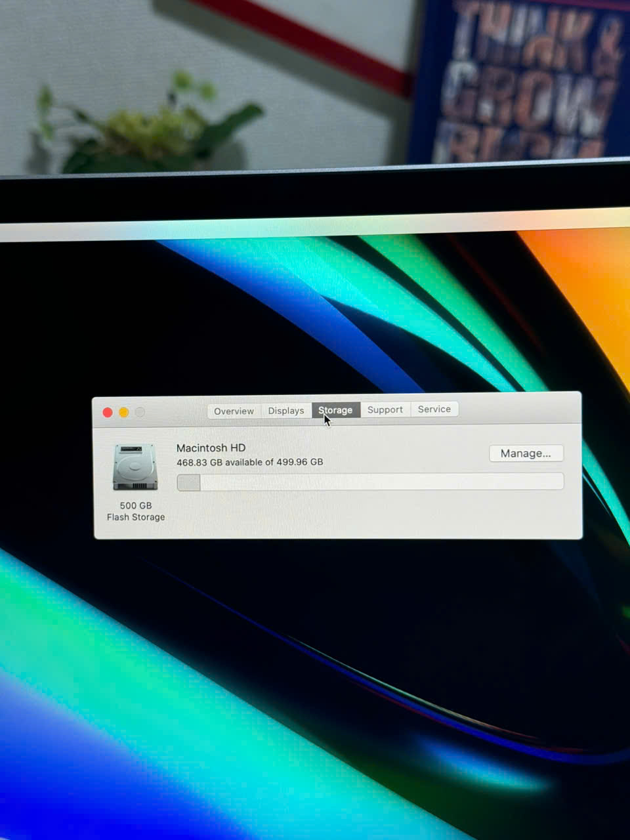
Task: Click the Manage... button
Action: (x=526, y=453)
